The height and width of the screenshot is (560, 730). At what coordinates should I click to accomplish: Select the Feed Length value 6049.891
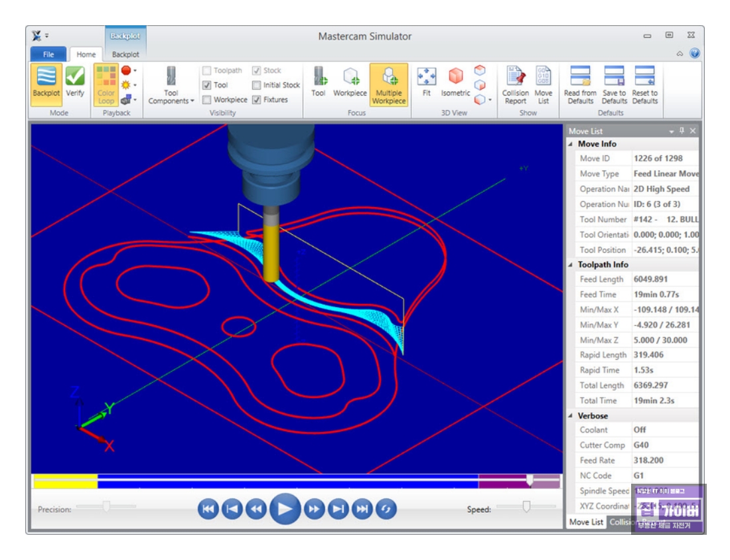tap(650, 279)
